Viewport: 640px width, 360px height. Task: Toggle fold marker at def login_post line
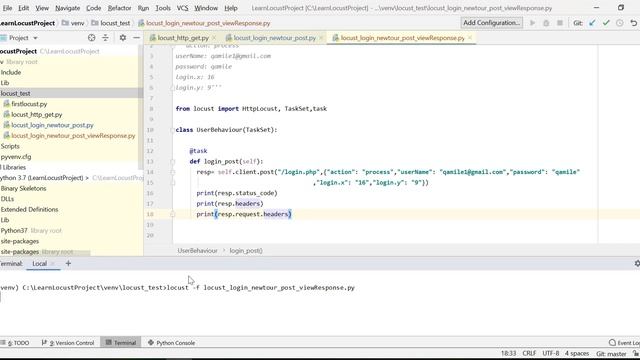click(x=172, y=162)
